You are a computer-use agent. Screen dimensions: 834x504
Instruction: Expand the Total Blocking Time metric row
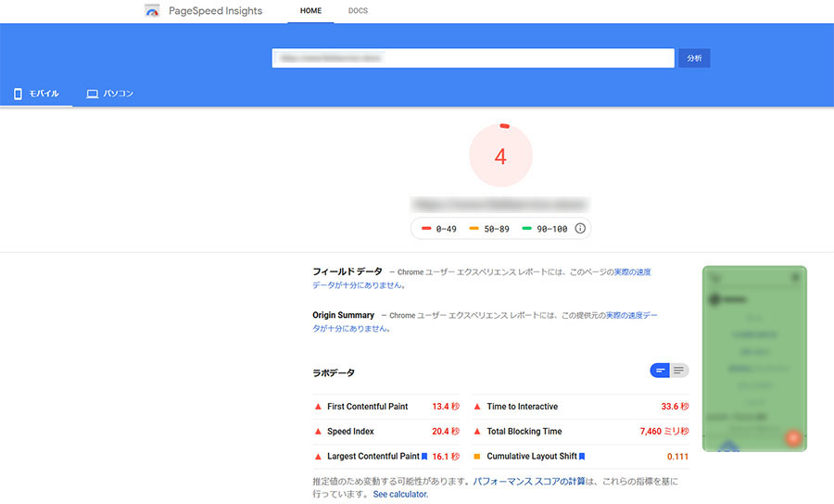[581, 432]
